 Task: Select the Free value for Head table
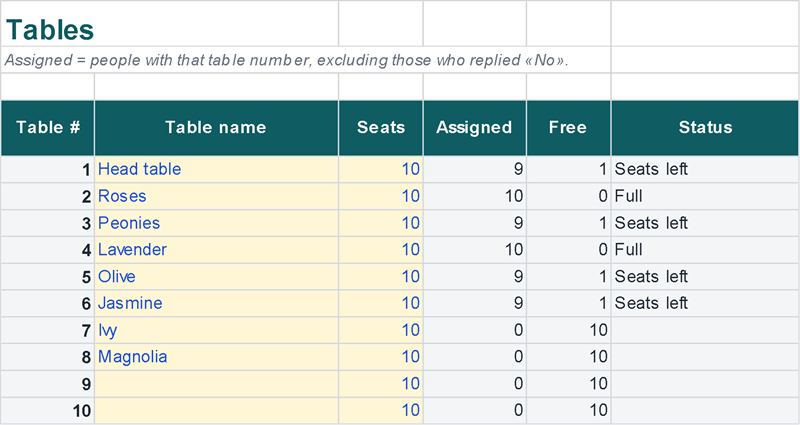point(568,169)
